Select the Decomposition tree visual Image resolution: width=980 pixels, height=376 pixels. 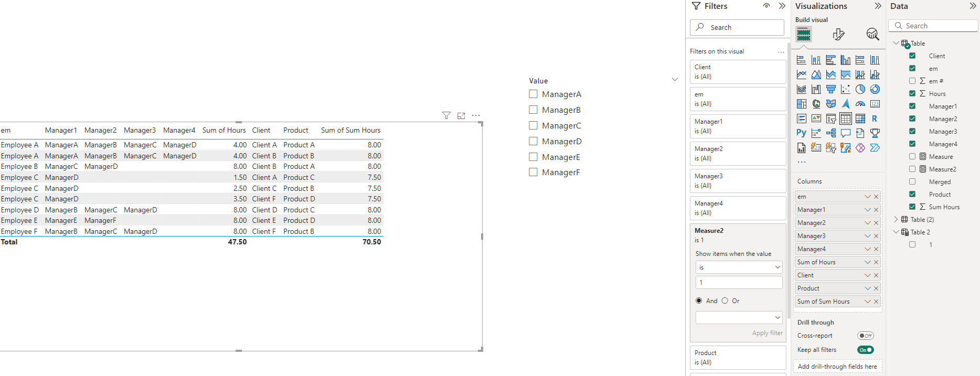tap(830, 133)
